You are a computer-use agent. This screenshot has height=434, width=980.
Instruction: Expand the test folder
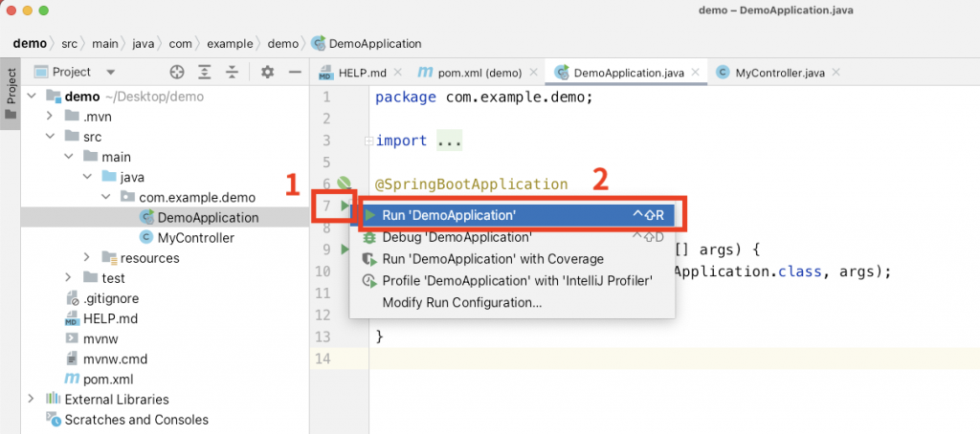69,278
